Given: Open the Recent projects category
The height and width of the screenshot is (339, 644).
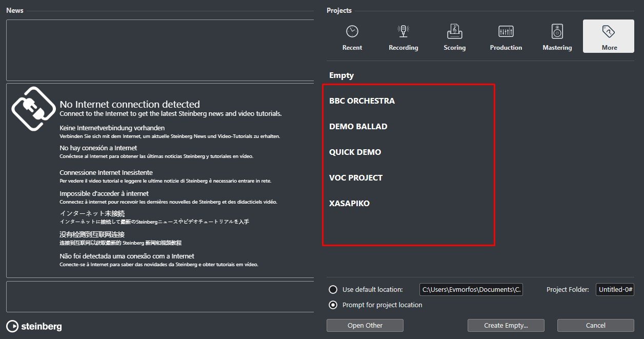Looking at the screenshot, I should [x=352, y=36].
